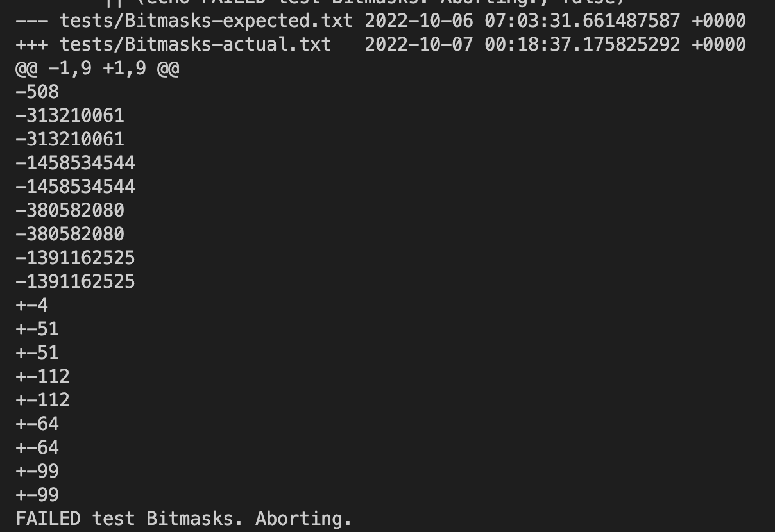Click the second removed -1458534544 line
This screenshot has height=532, width=775.
click(75, 187)
